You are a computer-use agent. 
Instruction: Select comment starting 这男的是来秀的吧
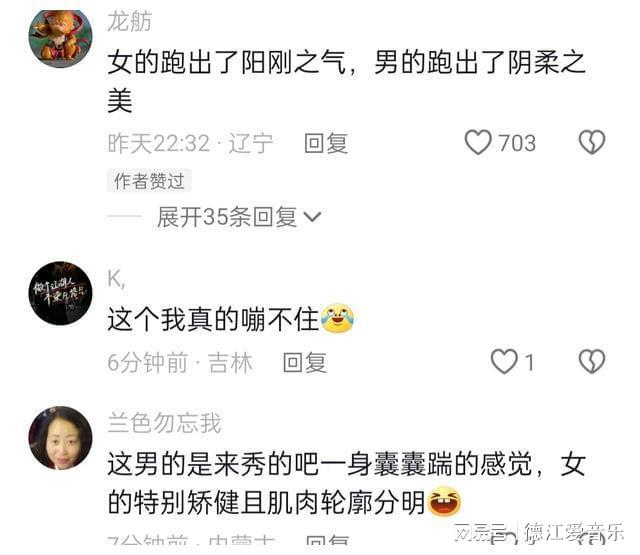(347, 484)
